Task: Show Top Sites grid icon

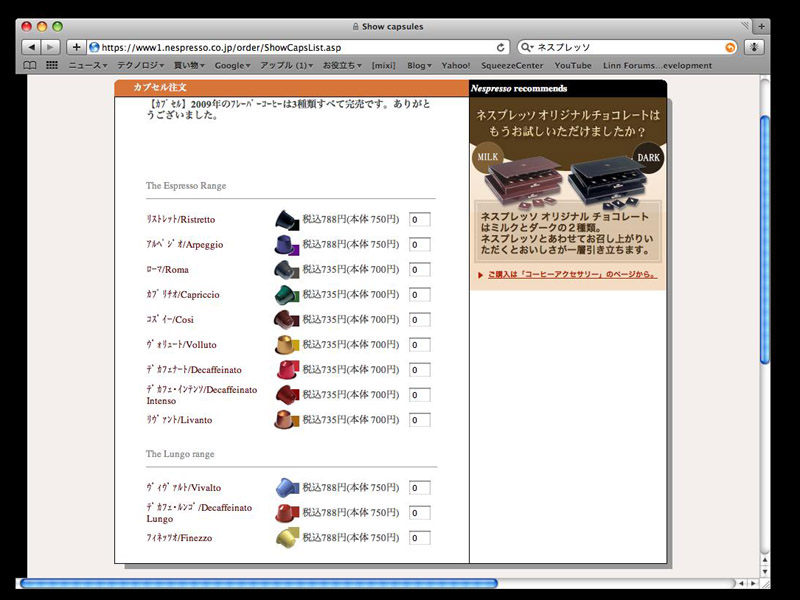Action: 52,65
